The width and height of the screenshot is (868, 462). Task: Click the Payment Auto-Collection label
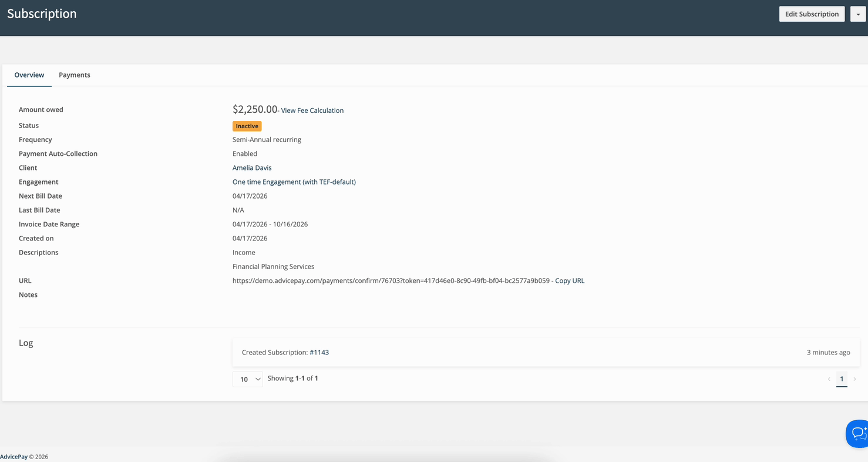(58, 153)
